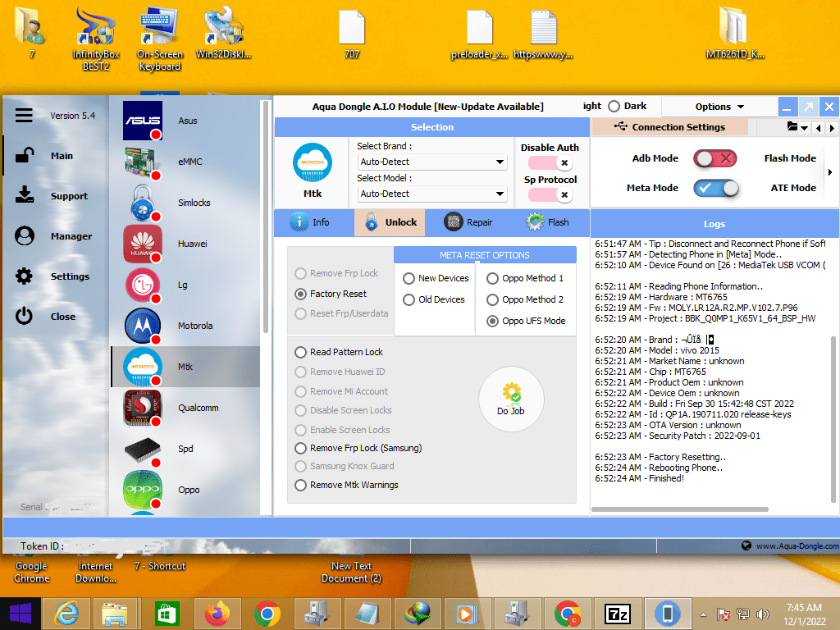Open InfinityBox BEST2 desktop shortcut
The width and height of the screenshot is (840, 630).
pyautogui.click(x=96, y=39)
